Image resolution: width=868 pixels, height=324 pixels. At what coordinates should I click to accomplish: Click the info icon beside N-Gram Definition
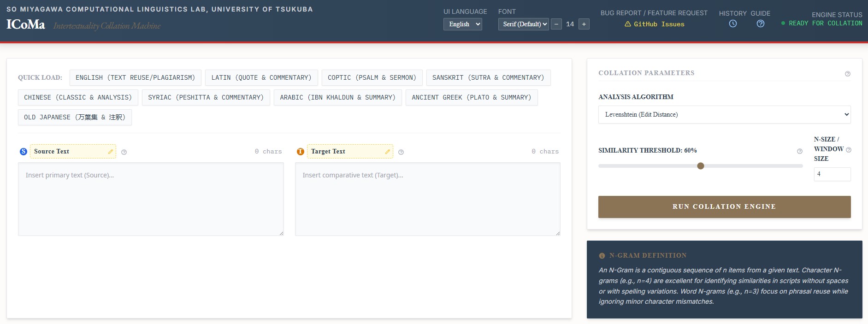tap(602, 256)
